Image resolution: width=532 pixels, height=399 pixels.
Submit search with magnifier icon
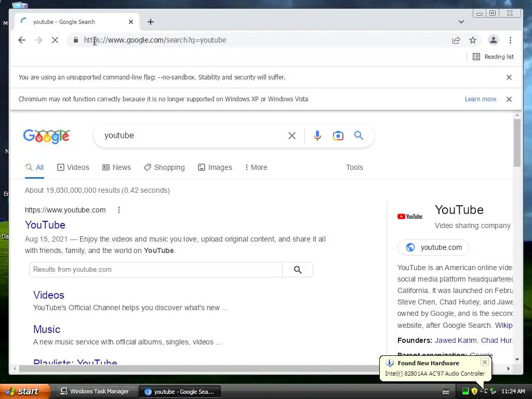click(358, 136)
